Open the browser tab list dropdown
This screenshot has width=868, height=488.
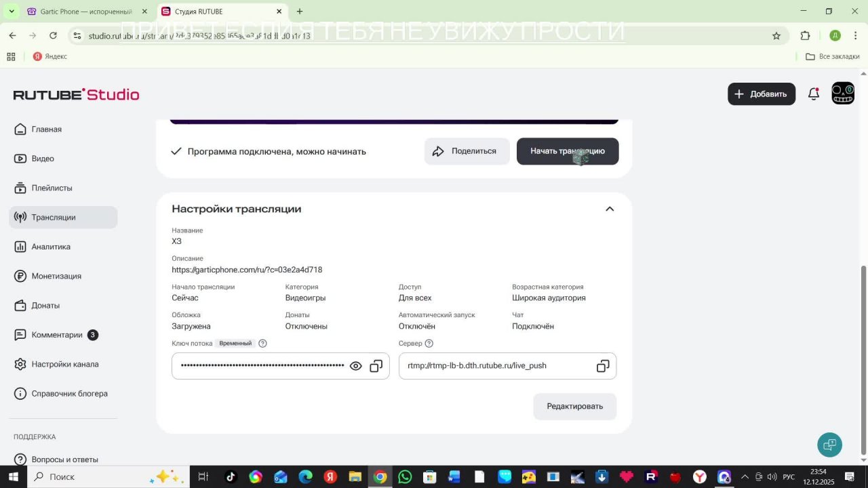pos(11,12)
